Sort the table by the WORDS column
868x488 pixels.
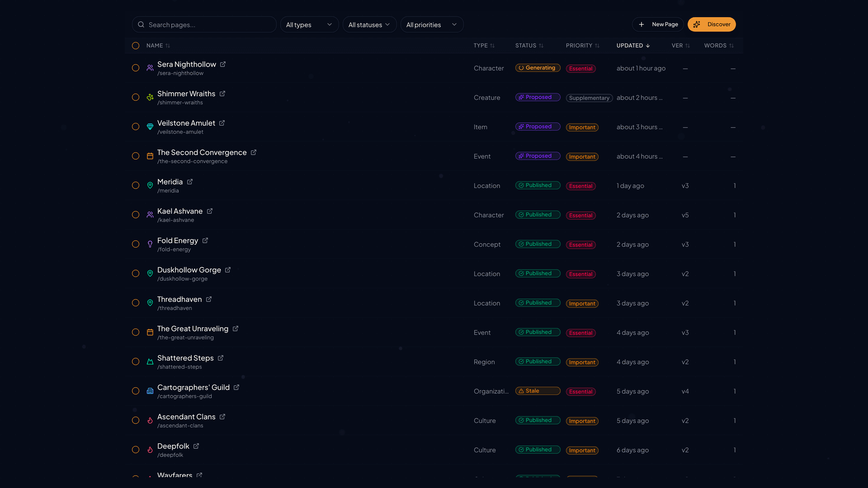pyautogui.click(x=719, y=46)
